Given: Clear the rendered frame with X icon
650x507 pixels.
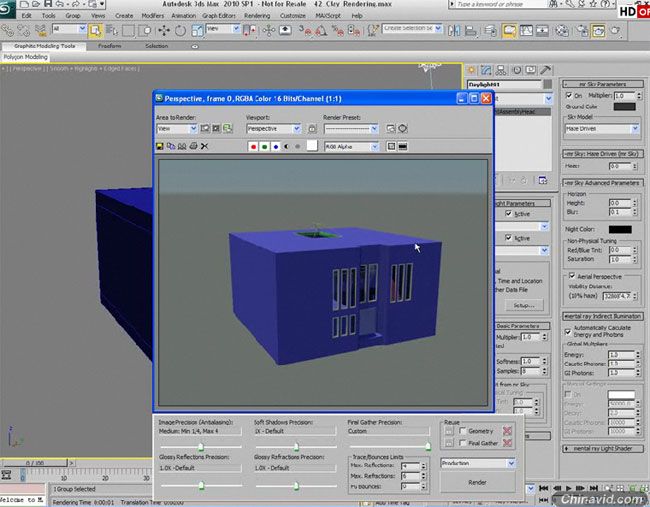Looking at the screenshot, I should coord(204,146).
